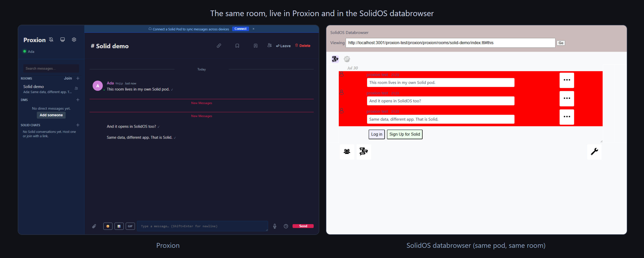This screenshot has width=644, height=258.
Task: Delete the Solid demo room
Action: [x=303, y=46]
